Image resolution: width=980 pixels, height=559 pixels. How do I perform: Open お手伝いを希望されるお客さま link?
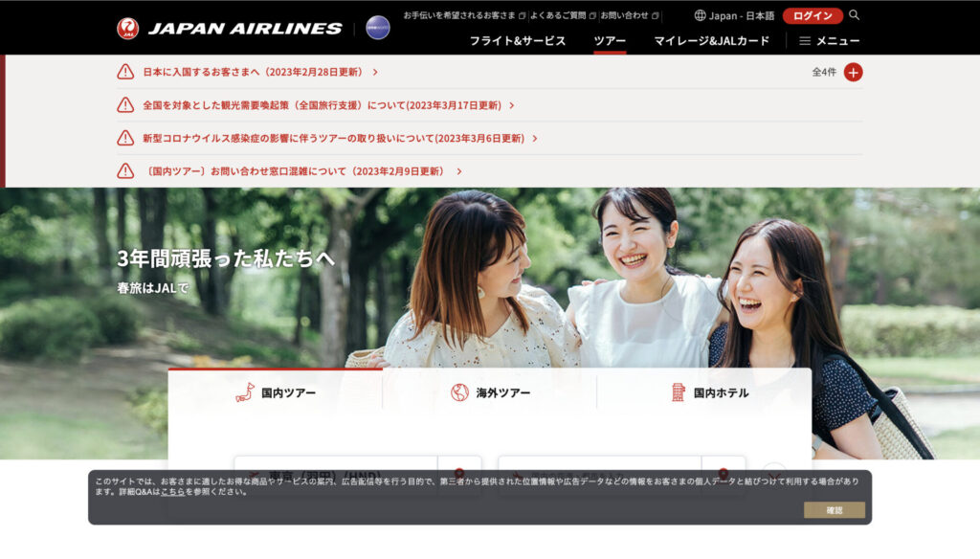coord(464,15)
